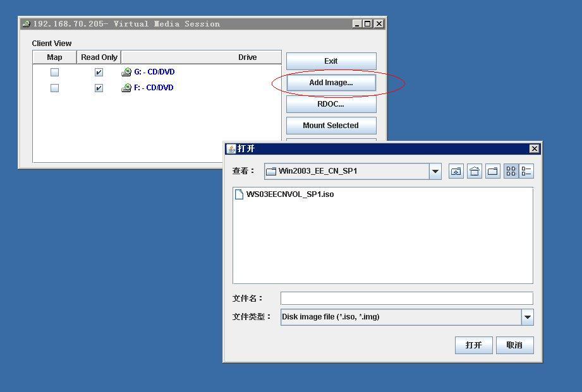Click the CD/DVD disc icon beside F: drive
The image size is (582, 392).
(x=126, y=87)
